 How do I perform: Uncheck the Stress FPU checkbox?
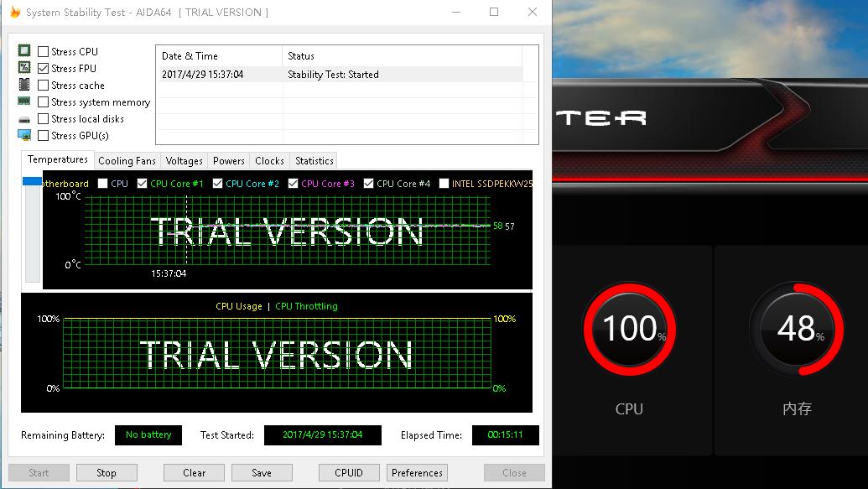44,69
